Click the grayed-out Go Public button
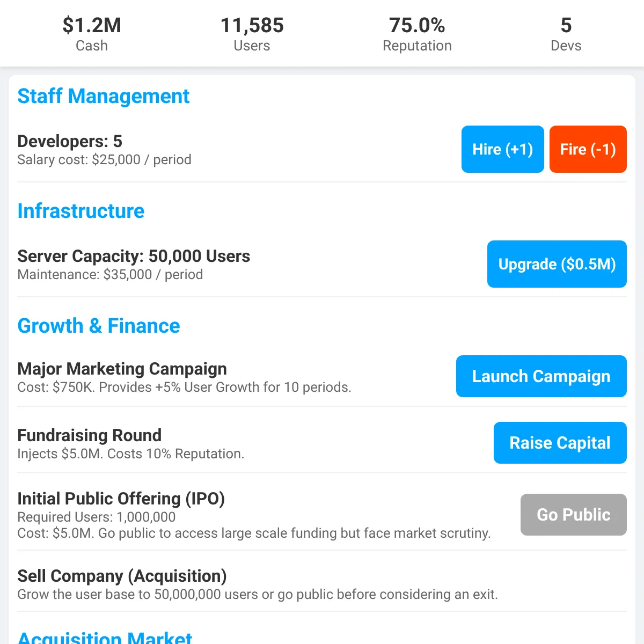Screen dimensions: 644x644 tap(574, 515)
